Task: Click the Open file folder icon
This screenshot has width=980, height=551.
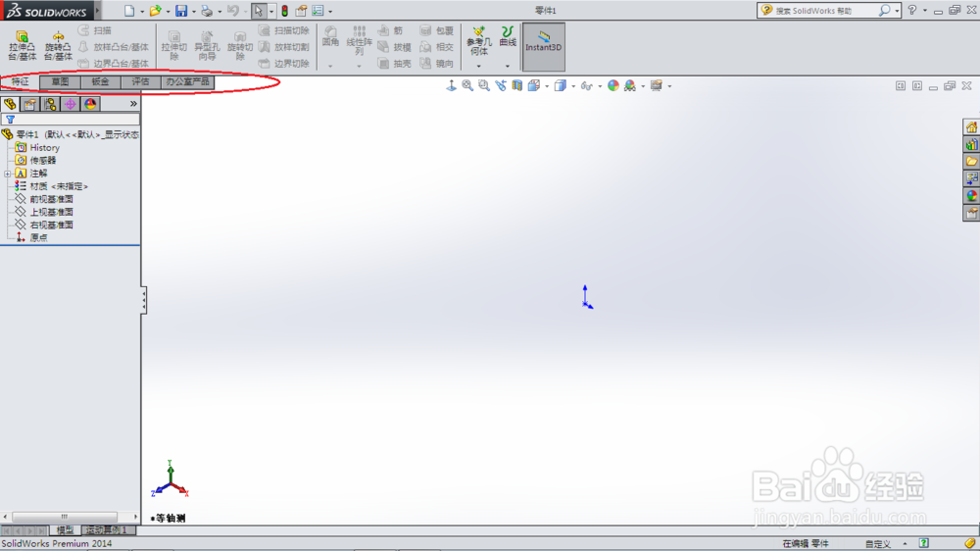Action: point(155,11)
